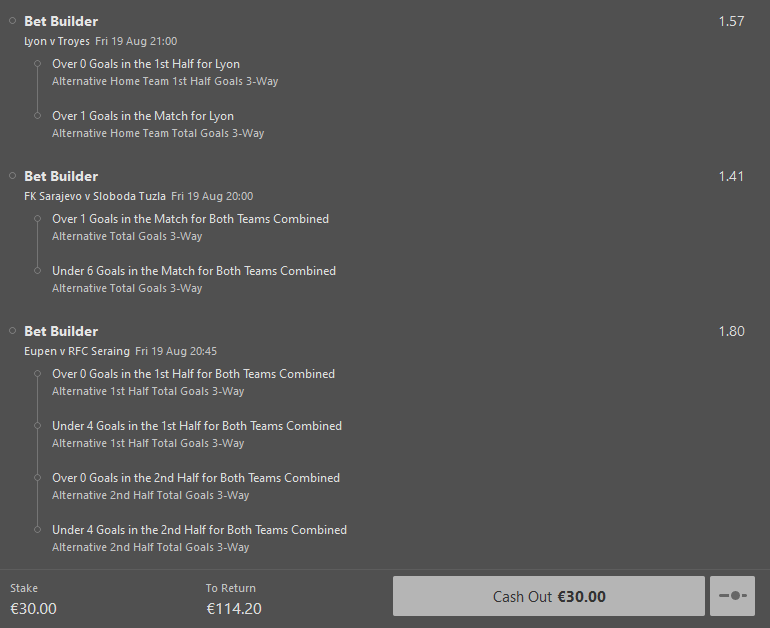Screen dimensions: 770x628
Task: Select the Lyon v Troyes match link
Action: [x=57, y=41]
